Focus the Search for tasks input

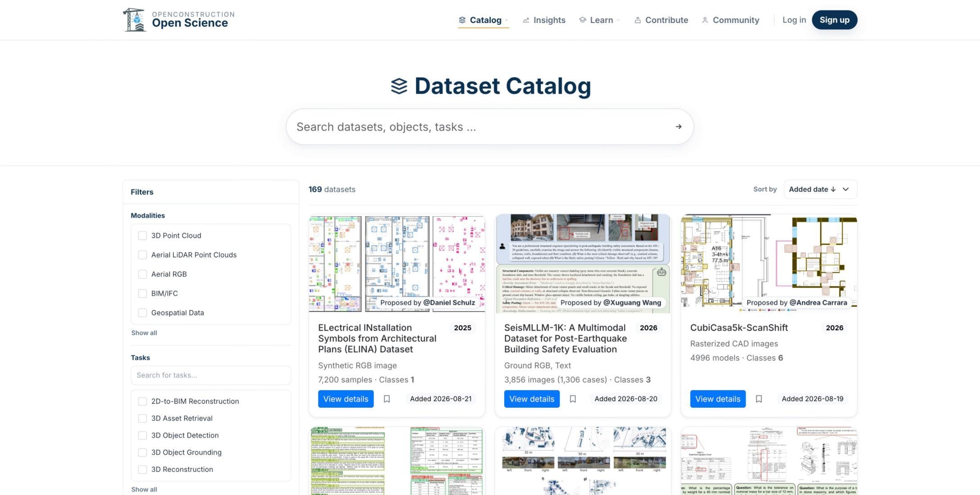[211, 375]
